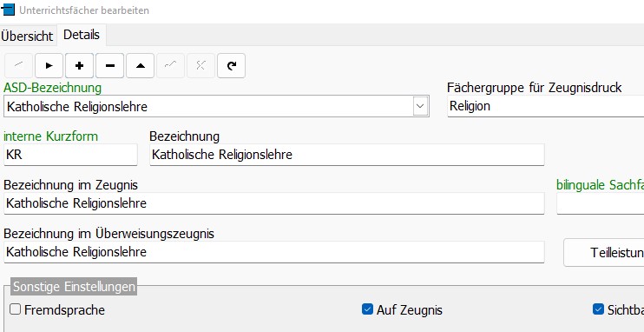Refresh data with the reload button
644x332 pixels.
pyautogui.click(x=231, y=65)
